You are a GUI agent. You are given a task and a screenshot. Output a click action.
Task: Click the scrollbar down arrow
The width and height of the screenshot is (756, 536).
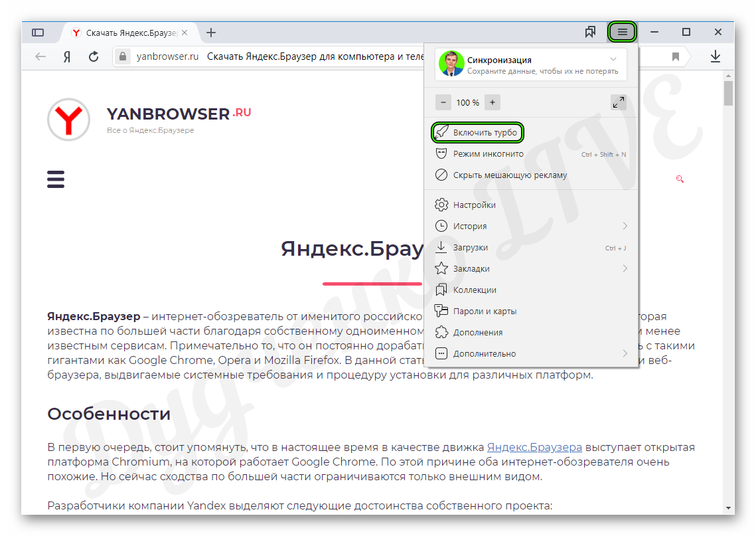pos(728,508)
